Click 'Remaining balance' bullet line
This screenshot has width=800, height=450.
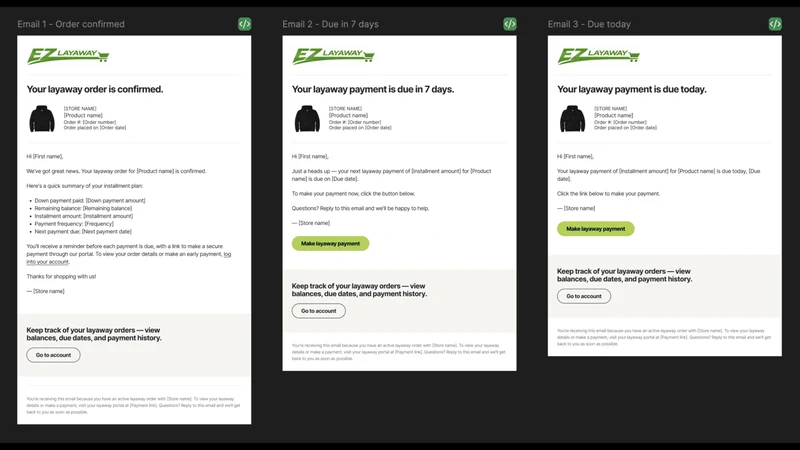pos(83,208)
